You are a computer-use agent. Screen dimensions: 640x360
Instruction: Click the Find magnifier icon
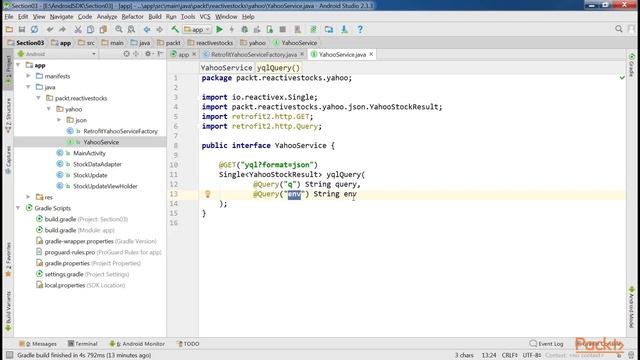pos(118,29)
